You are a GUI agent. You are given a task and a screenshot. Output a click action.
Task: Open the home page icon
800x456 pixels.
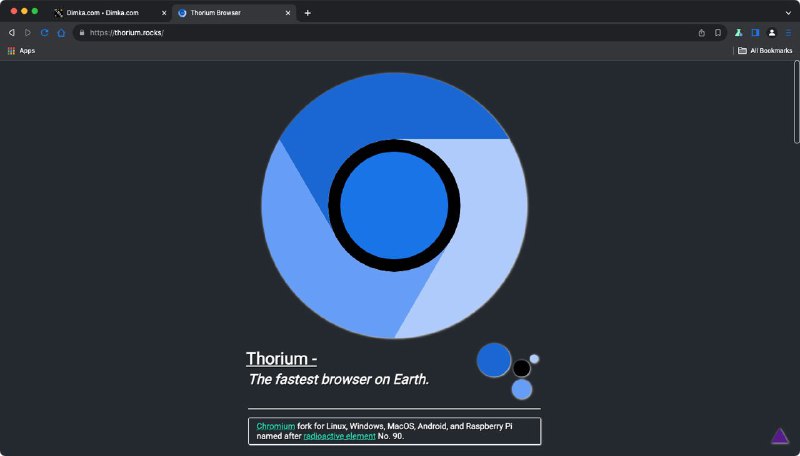click(x=61, y=33)
